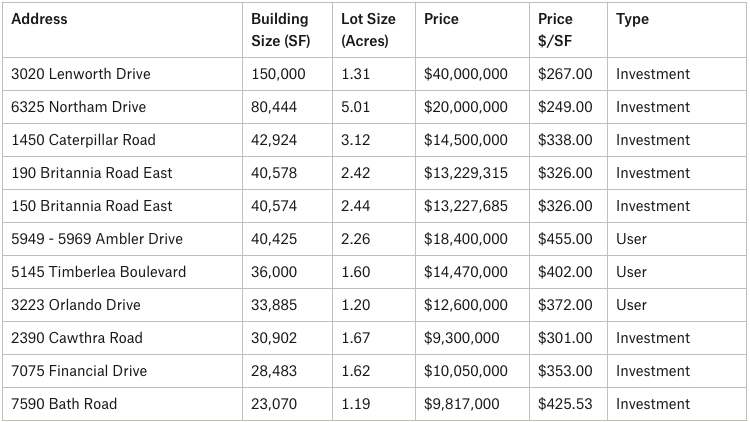Select the 190 Britannia Road East cell
The width and height of the screenshot is (750, 422).
point(92,173)
